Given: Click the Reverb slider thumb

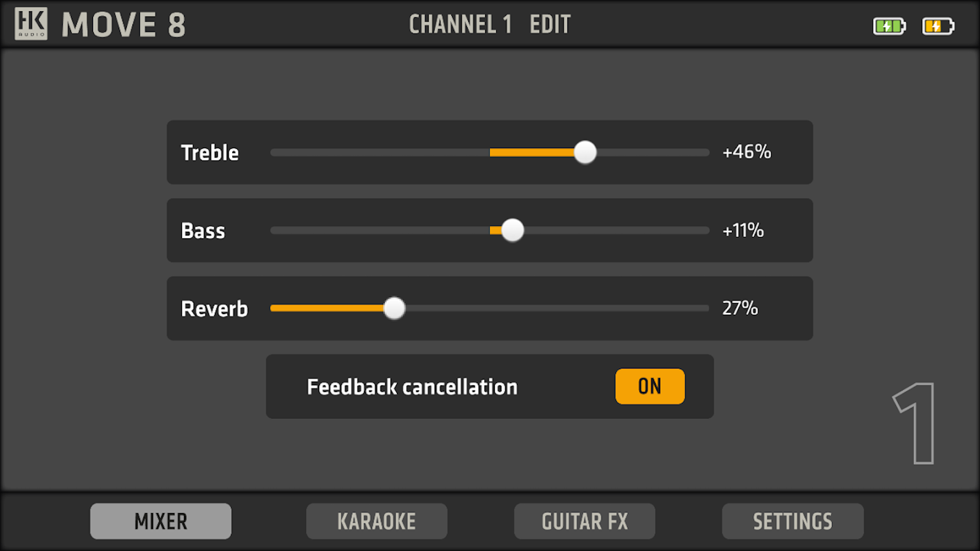Looking at the screenshot, I should coord(394,308).
